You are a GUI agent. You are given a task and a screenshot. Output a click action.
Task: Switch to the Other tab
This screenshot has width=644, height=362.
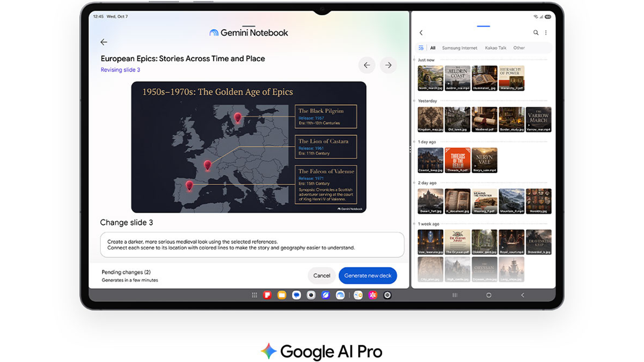[519, 48]
